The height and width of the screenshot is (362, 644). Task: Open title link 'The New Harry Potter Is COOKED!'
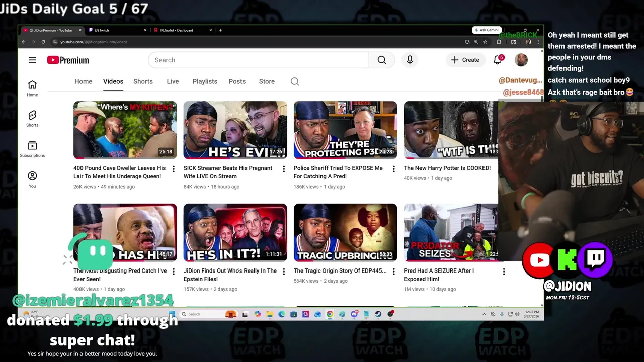pyautogui.click(x=447, y=168)
